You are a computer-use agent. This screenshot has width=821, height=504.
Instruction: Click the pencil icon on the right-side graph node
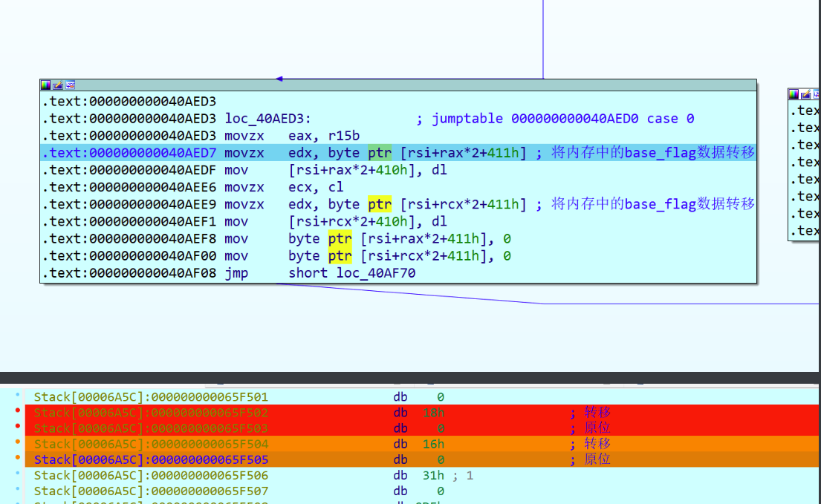pyautogui.click(x=806, y=94)
